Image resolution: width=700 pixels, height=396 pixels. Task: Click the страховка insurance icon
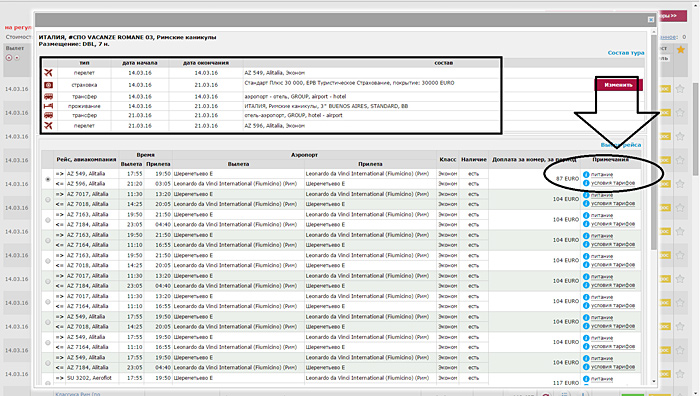[48, 85]
